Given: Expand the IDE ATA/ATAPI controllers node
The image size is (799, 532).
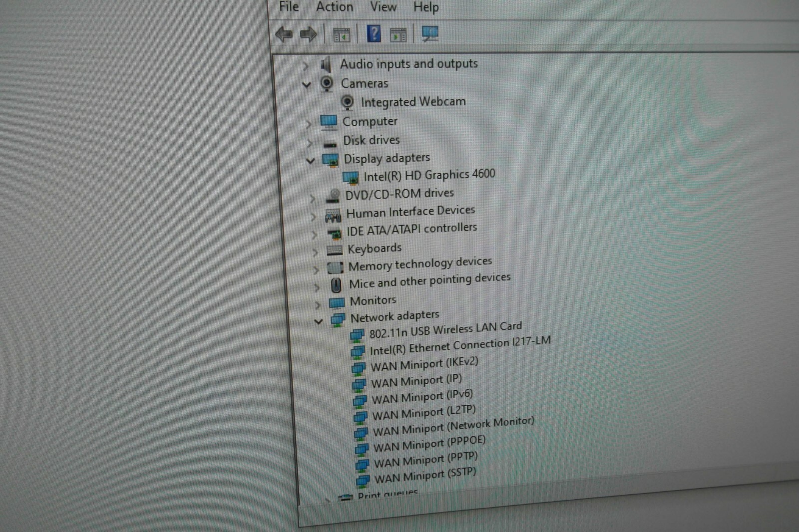Looking at the screenshot, I should 314,235.
